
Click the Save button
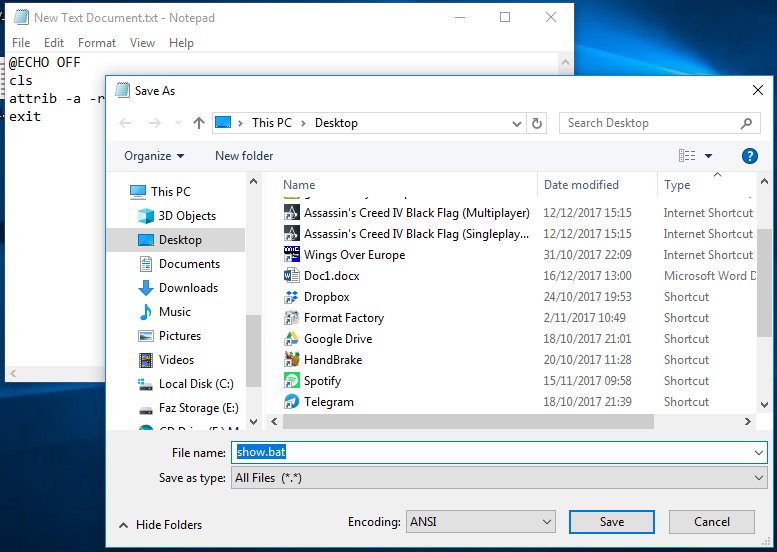coord(612,522)
